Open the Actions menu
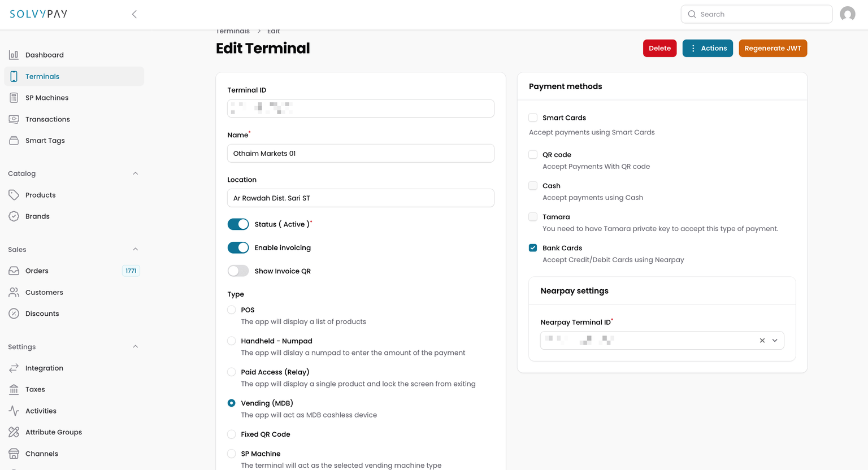This screenshot has width=868, height=470. pyautogui.click(x=708, y=48)
